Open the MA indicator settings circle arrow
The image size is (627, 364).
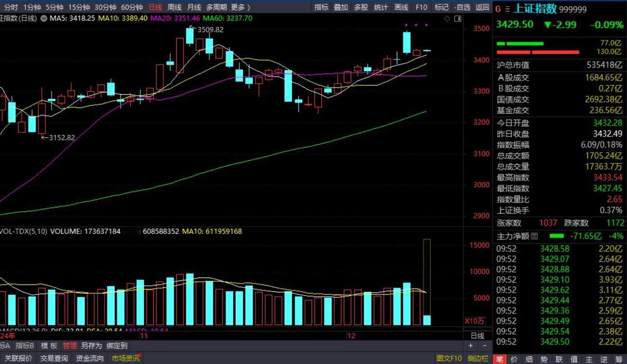(x=44, y=18)
